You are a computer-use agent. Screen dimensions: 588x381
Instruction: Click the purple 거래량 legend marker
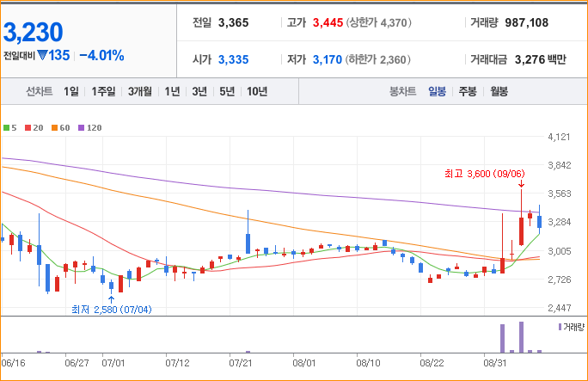tap(560, 327)
